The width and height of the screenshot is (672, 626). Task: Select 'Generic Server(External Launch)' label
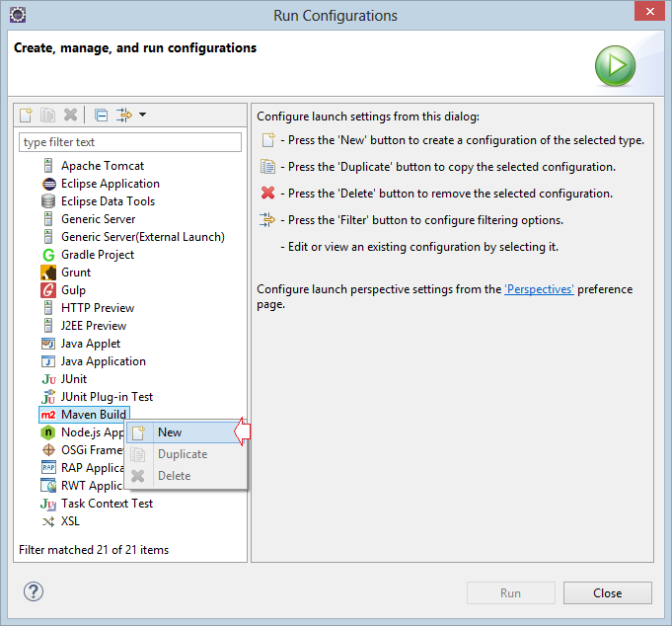point(143,237)
